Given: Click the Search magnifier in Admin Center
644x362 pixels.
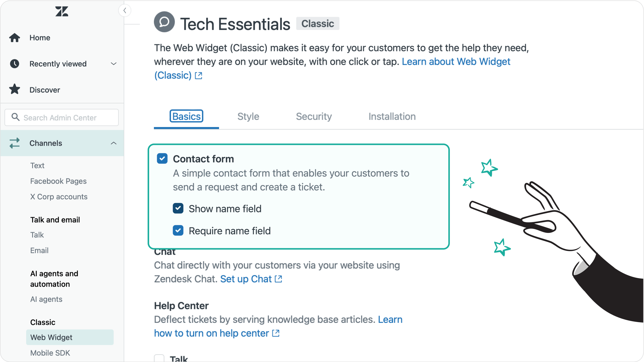Looking at the screenshot, I should 16,118.
